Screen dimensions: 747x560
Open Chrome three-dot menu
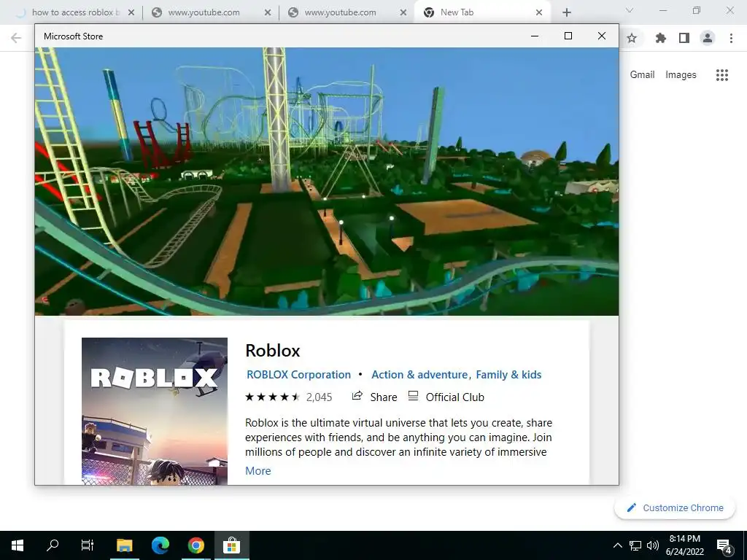tap(731, 38)
